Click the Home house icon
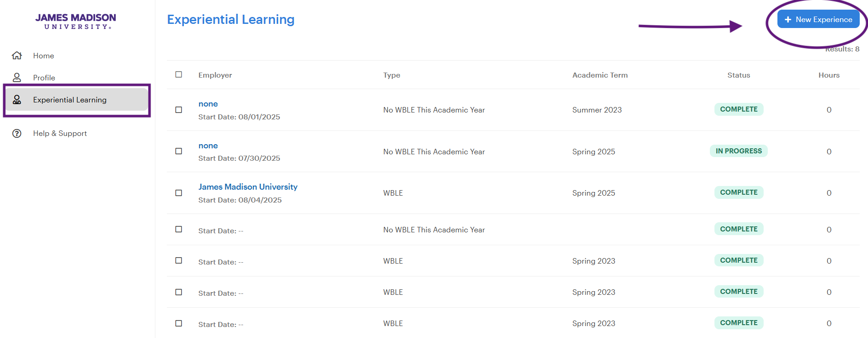Screen dimensions: 868x338 click(17, 56)
